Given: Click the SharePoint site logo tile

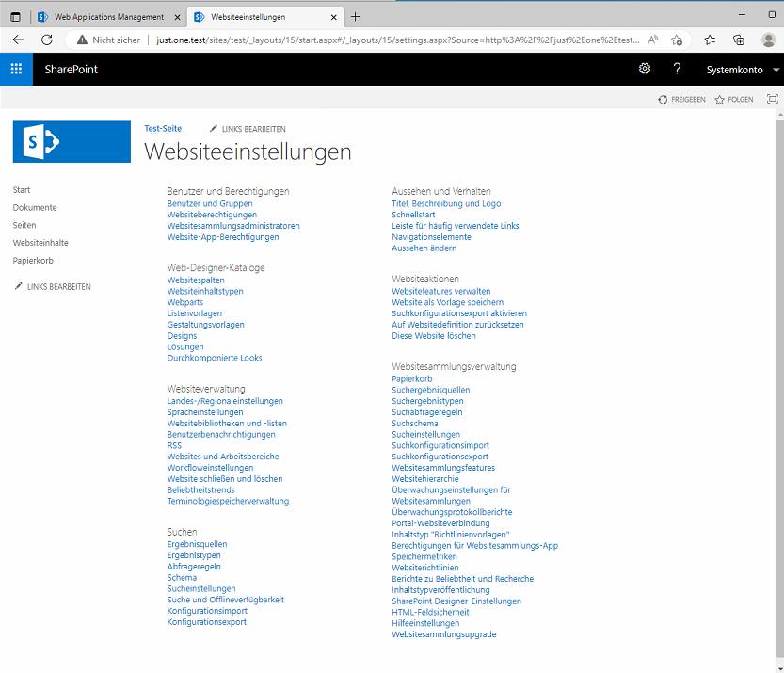Looking at the screenshot, I should coord(72,141).
